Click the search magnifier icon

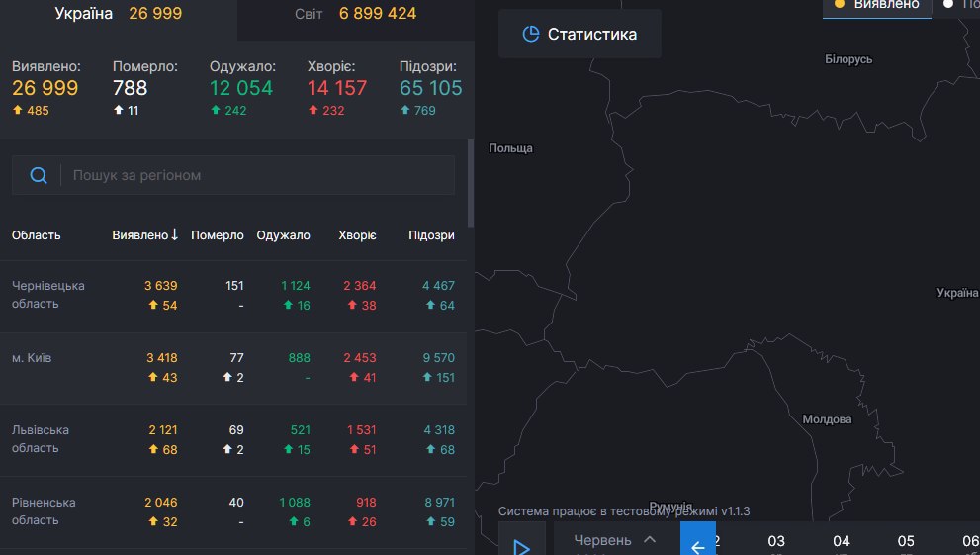[39, 175]
